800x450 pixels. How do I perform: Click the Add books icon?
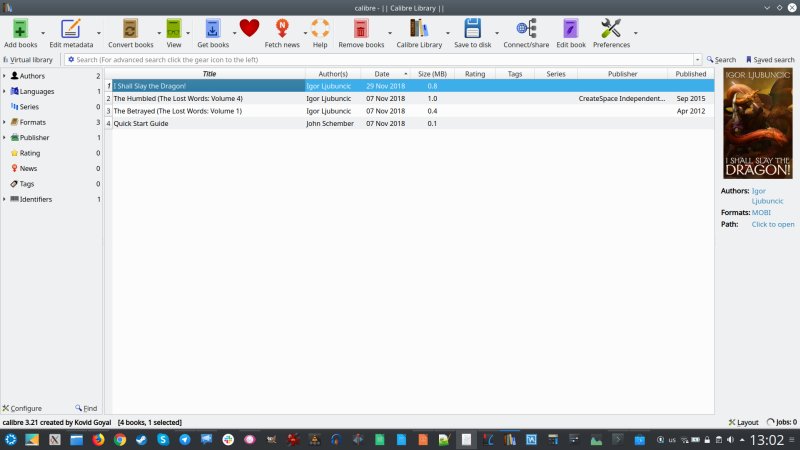coord(20,28)
